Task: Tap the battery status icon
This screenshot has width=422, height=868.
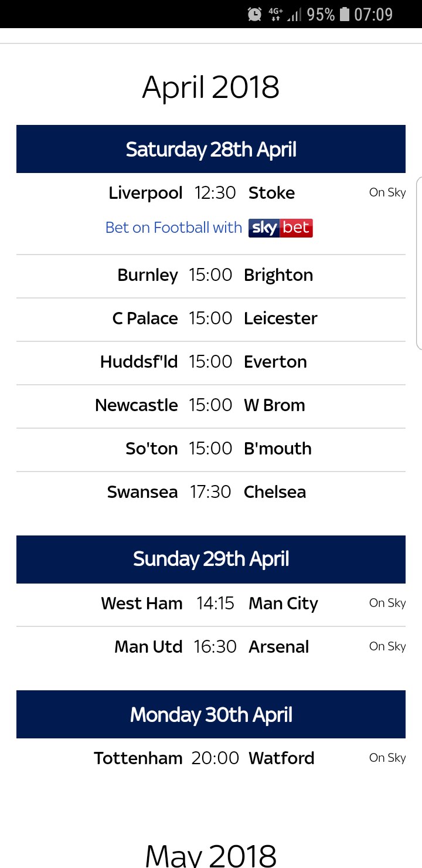Action: [344, 14]
